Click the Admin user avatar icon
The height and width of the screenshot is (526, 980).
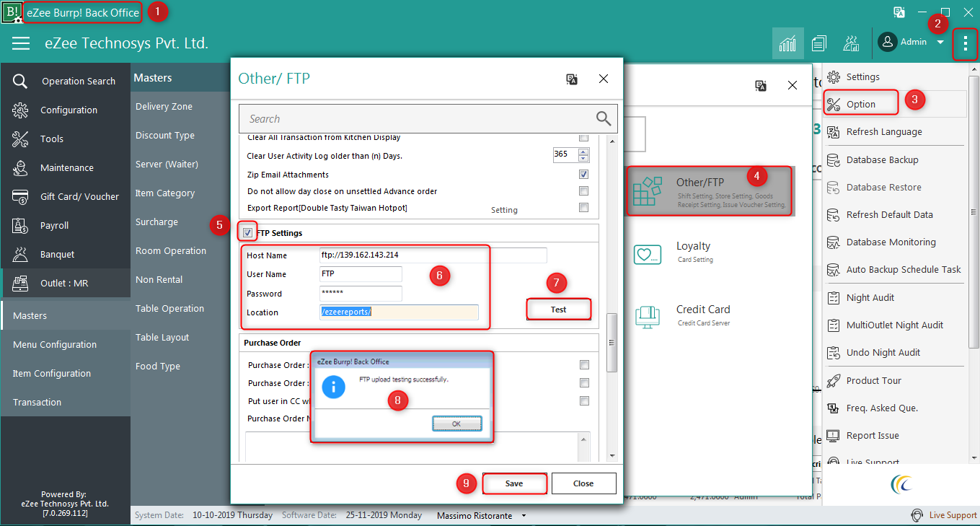pyautogui.click(x=887, y=42)
